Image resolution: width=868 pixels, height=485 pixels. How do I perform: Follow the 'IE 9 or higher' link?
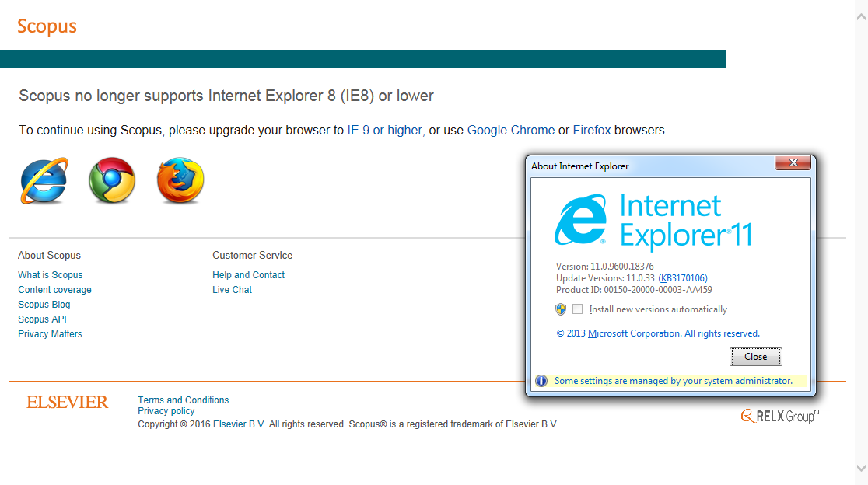pos(386,131)
